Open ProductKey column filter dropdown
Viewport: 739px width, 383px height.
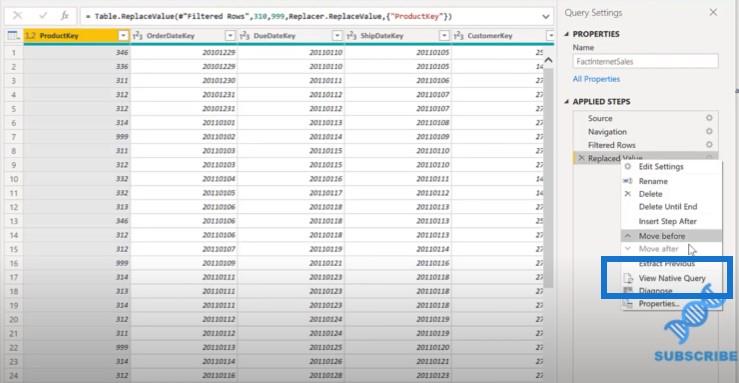pyautogui.click(x=123, y=36)
